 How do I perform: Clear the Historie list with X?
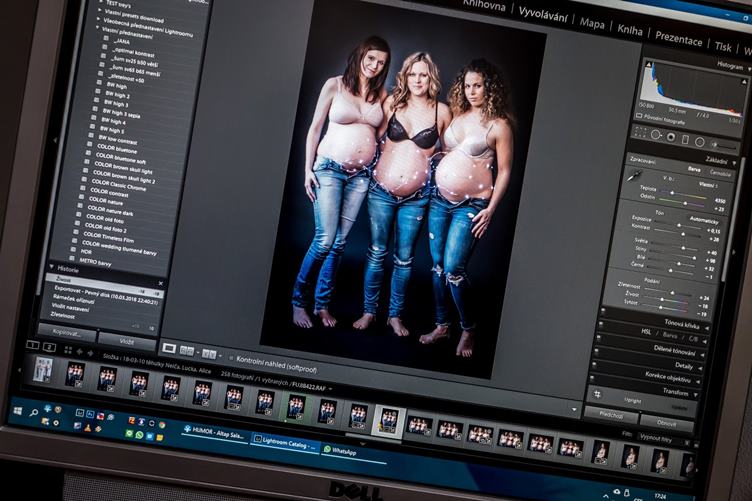tap(161, 283)
